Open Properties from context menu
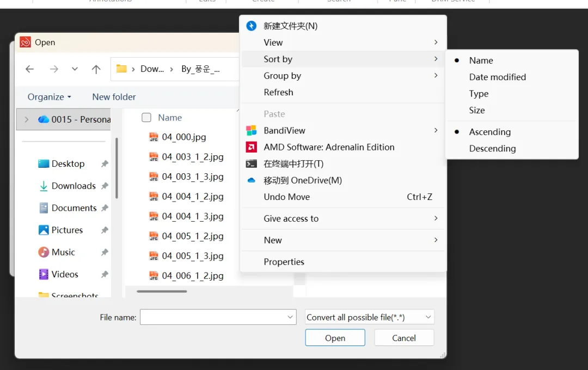588x370 pixels. [x=343, y=262]
